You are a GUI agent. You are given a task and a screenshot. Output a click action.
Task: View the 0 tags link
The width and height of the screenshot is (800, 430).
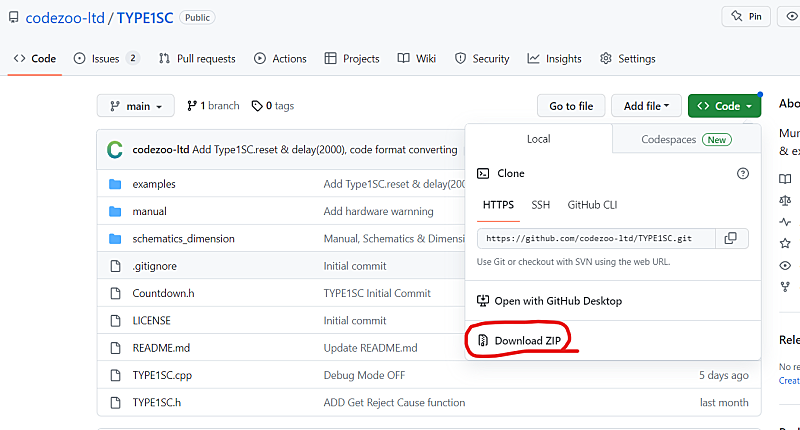(273, 106)
